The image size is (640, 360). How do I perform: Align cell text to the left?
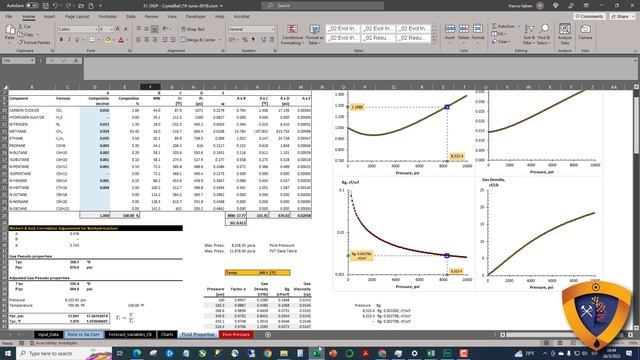138,40
